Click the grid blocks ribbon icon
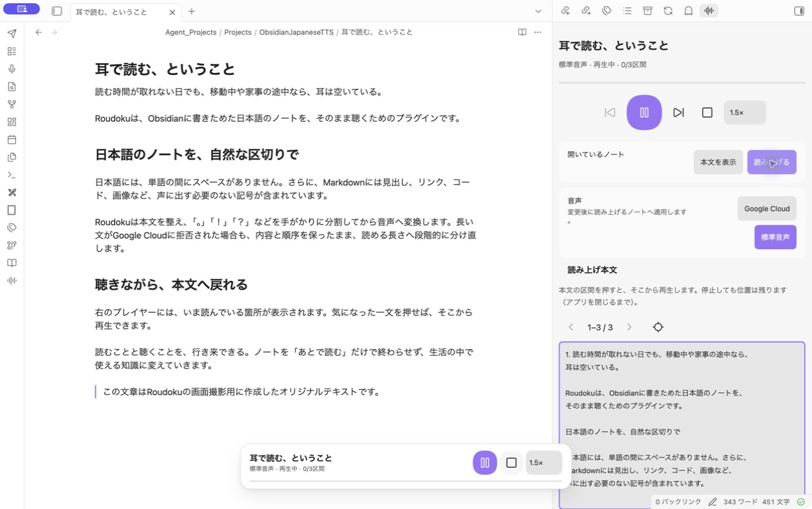 click(x=12, y=122)
